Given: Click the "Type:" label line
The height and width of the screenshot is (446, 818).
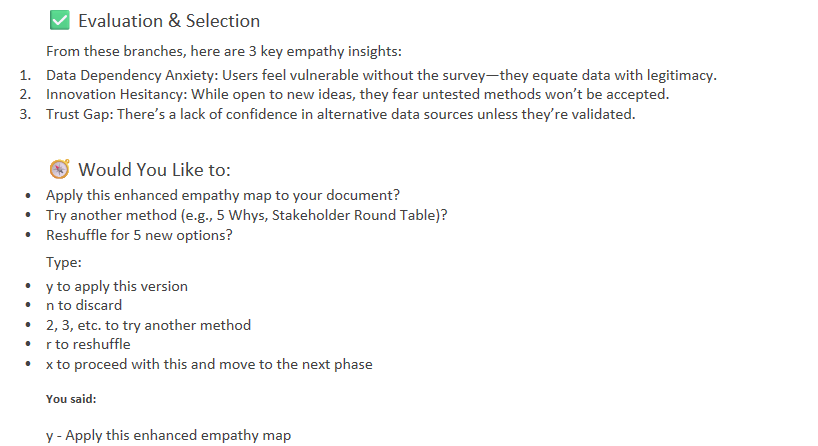Looking at the screenshot, I should tap(64, 262).
